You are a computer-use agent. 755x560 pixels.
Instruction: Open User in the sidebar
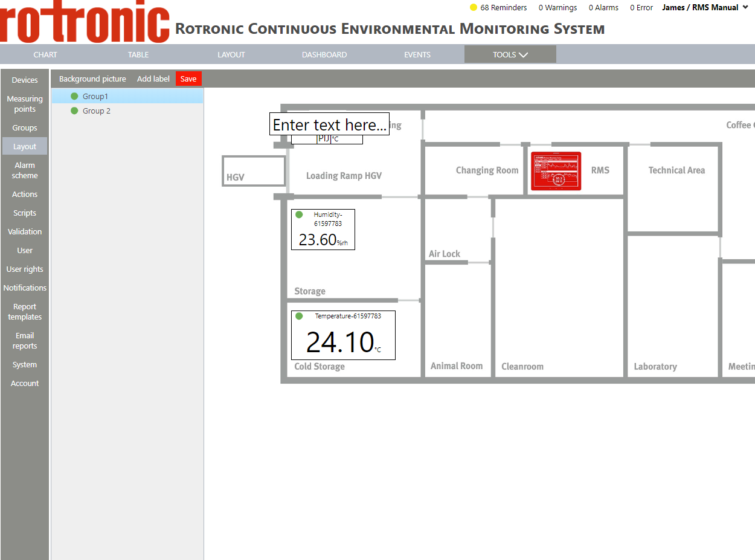tap(25, 250)
